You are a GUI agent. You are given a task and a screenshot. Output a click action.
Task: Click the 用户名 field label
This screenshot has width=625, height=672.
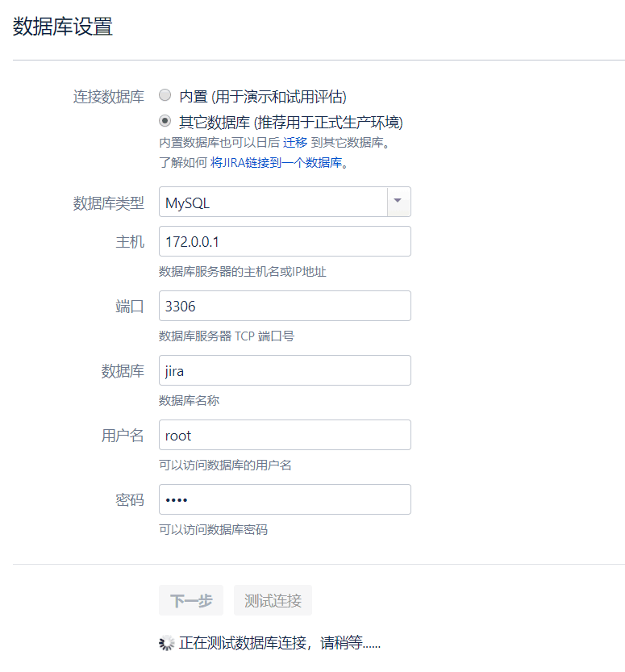(x=123, y=436)
